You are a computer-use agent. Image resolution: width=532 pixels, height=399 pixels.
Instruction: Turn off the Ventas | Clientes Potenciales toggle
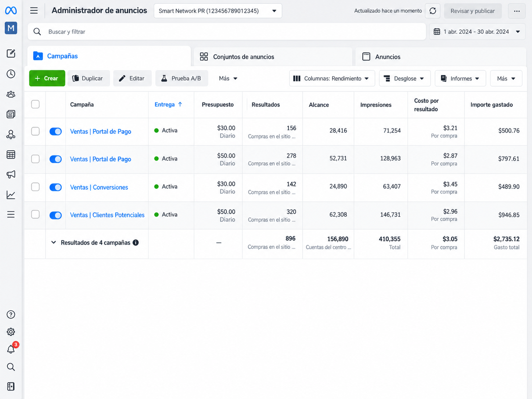pyautogui.click(x=55, y=215)
